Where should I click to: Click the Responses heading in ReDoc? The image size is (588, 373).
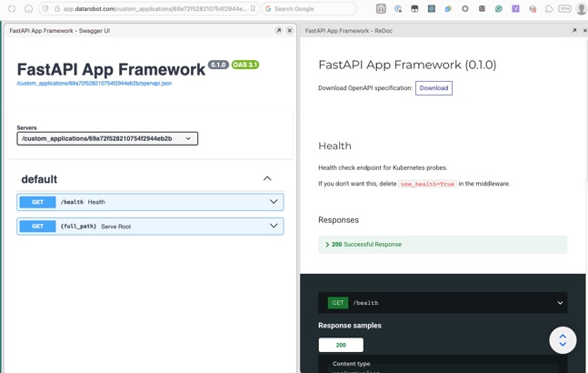[x=339, y=220]
